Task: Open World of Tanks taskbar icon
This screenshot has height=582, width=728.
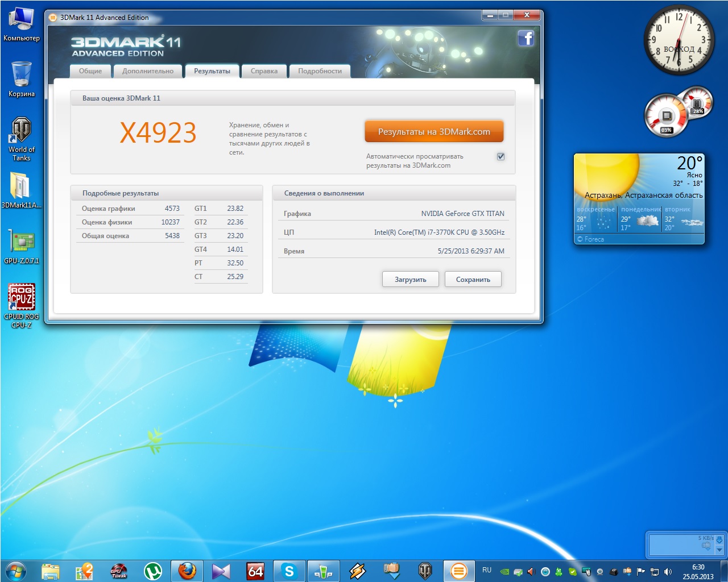Action: tap(425, 571)
